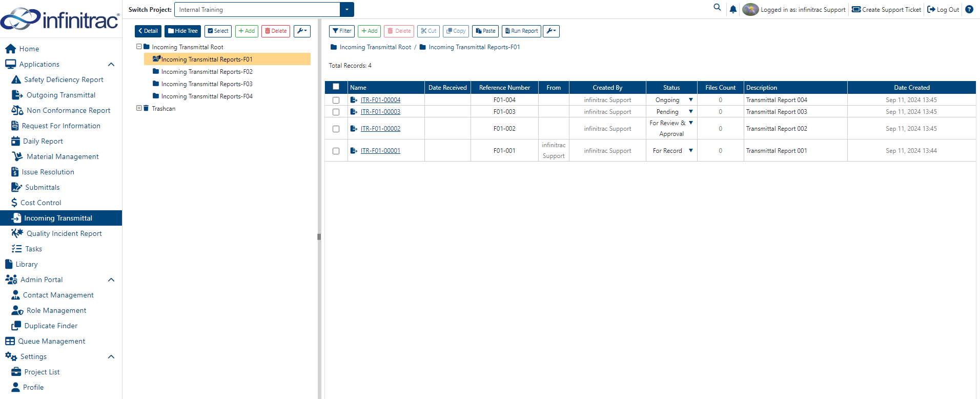Open Cost Control module
The image size is (980, 399).
tap(40, 203)
